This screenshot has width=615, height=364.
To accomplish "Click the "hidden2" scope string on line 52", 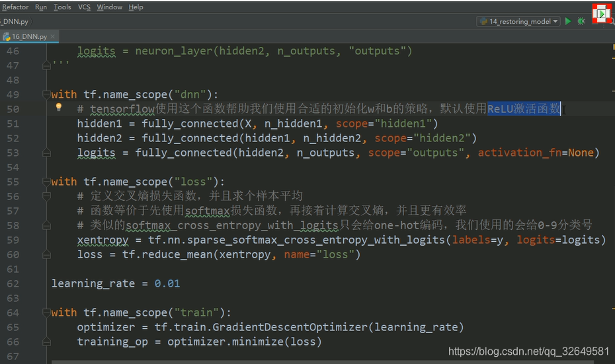I will click(x=442, y=138).
